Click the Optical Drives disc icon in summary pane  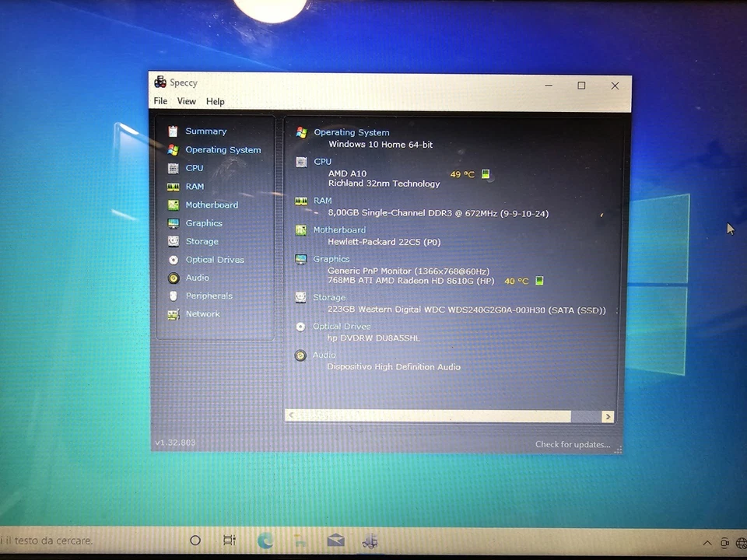pos(300,327)
